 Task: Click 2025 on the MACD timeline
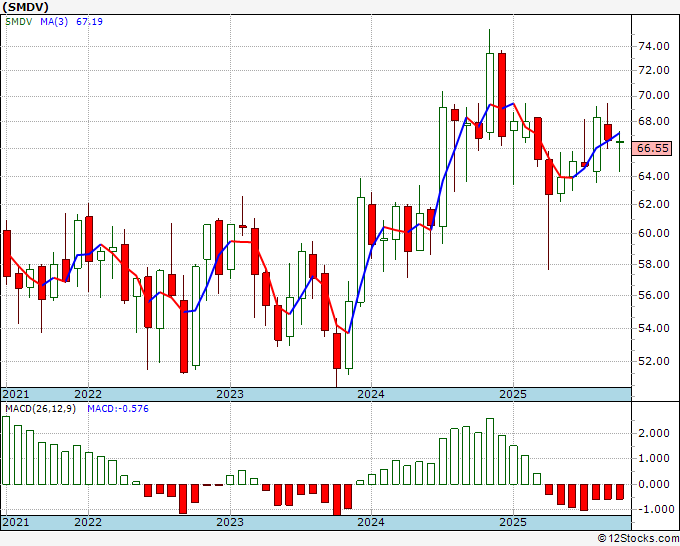pyautogui.click(x=513, y=522)
